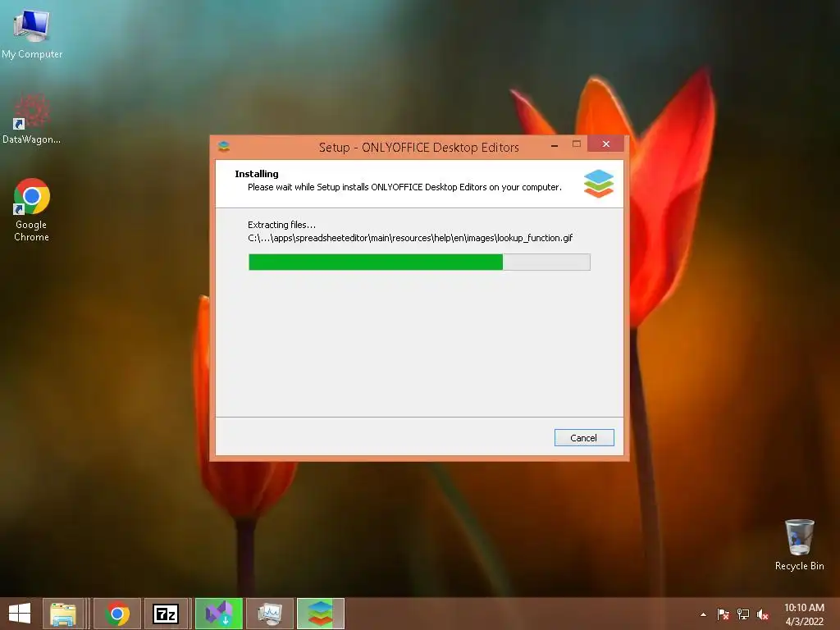
Task: Open the Action Center flag icon
Action: pyautogui.click(x=723, y=614)
